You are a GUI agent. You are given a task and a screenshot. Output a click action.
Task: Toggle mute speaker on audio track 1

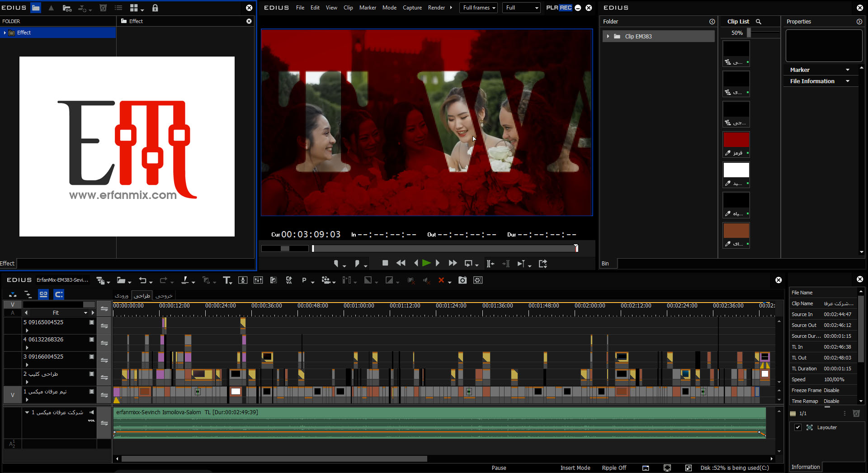coord(92,412)
